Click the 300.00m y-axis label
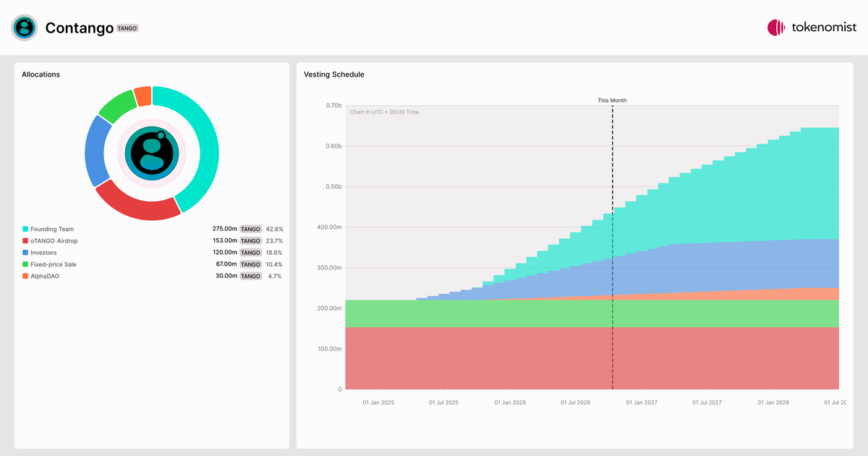Viewport: 868px width, 456px height. click(x=329, y=268)
